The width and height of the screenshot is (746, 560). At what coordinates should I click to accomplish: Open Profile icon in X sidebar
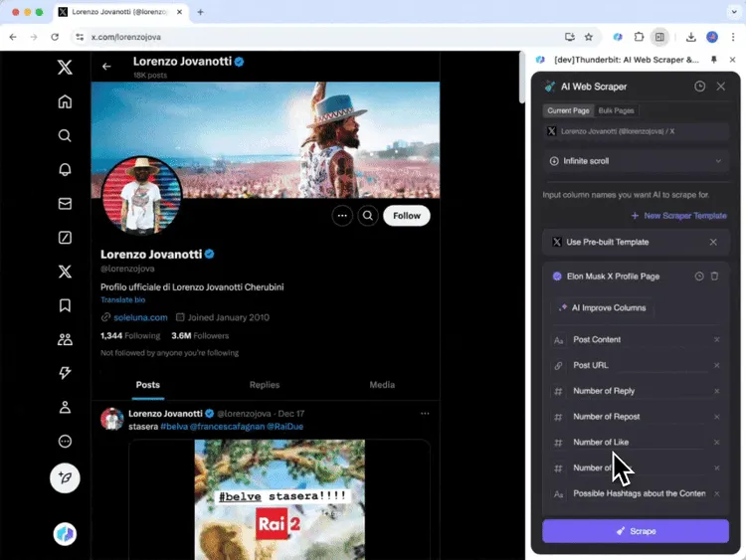click(x=65, y=407)
